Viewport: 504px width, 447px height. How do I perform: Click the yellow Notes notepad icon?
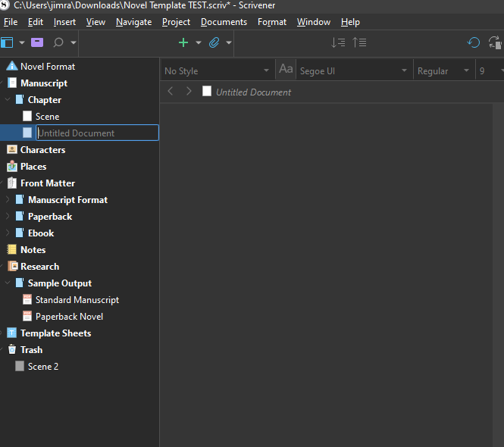point(12,249)
